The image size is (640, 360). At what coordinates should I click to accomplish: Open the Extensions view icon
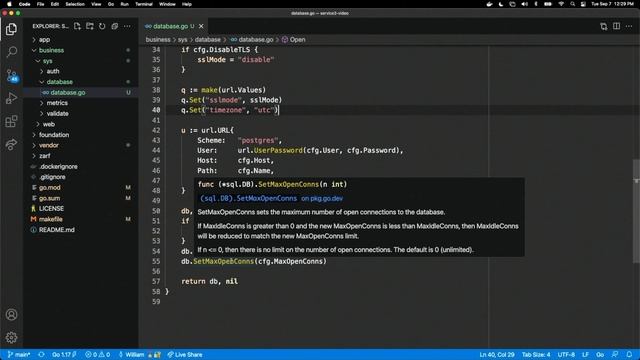(x=11, y=121)
